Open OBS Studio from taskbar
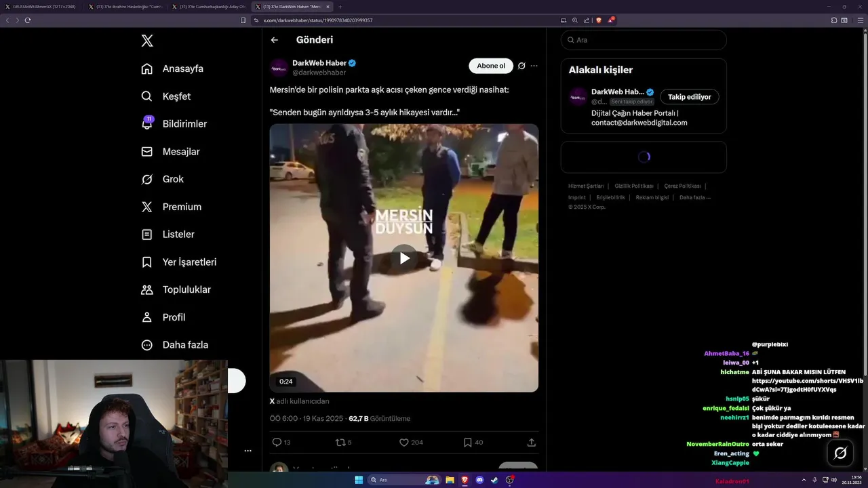Viewport: 868px width, 488px height. point(510,480)
